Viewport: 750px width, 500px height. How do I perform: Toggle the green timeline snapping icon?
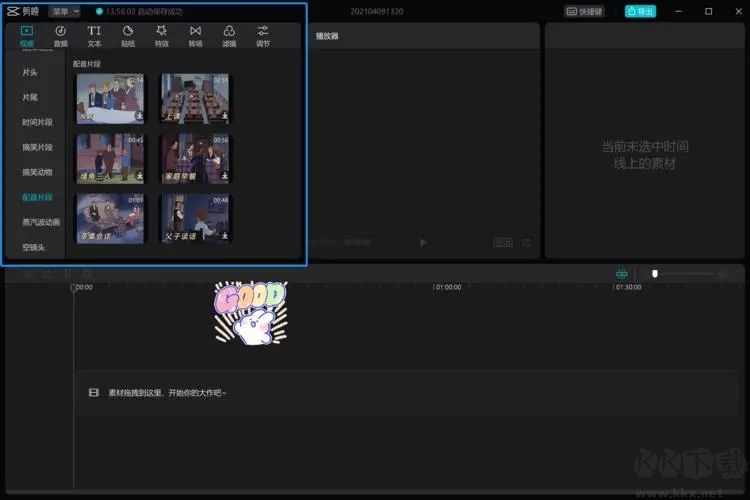[x=622, y=274]
